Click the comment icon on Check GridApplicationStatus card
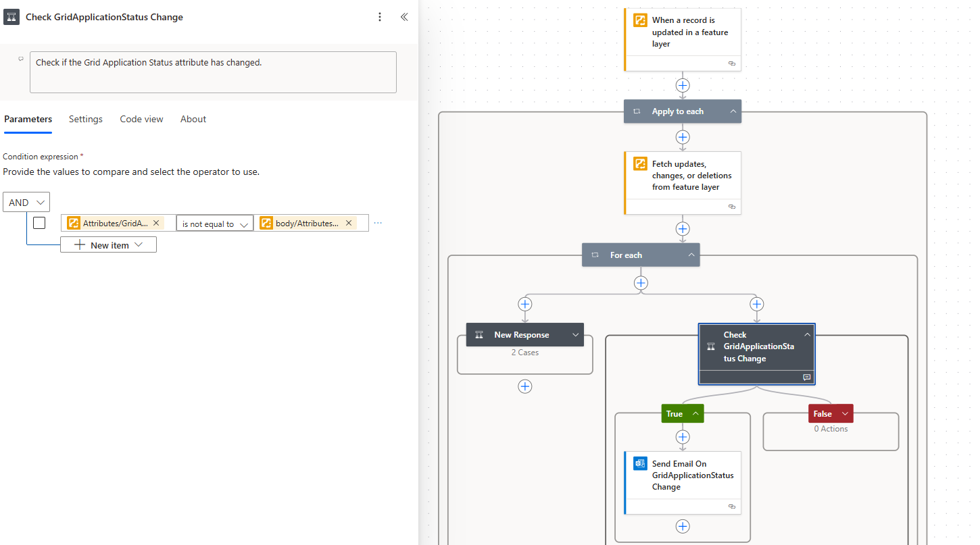980x545 pixels. point(806,377)
